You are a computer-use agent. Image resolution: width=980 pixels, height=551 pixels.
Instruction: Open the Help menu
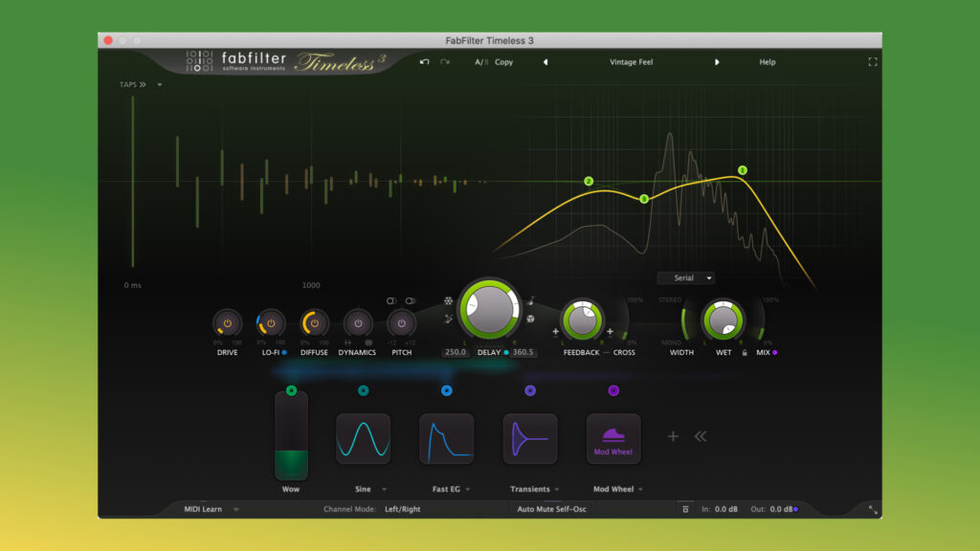(x=768, y=62)
